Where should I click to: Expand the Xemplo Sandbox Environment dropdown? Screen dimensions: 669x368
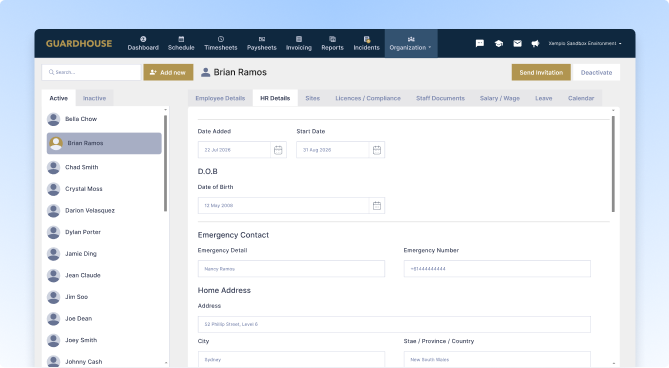[x=585, y=43]
